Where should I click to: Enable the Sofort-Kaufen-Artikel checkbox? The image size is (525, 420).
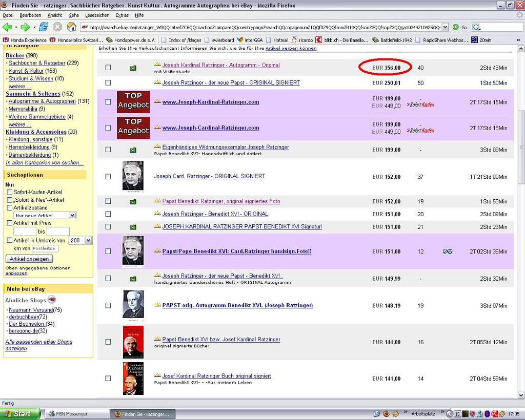(10, 192)
